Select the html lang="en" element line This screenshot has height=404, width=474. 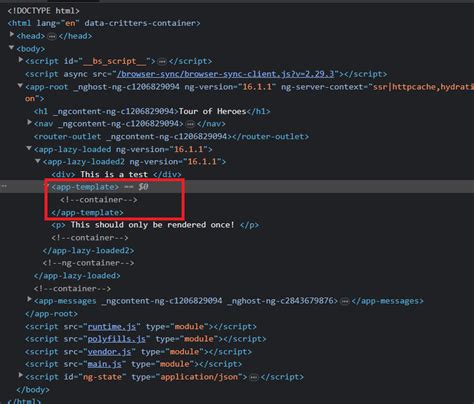[104, 23]
